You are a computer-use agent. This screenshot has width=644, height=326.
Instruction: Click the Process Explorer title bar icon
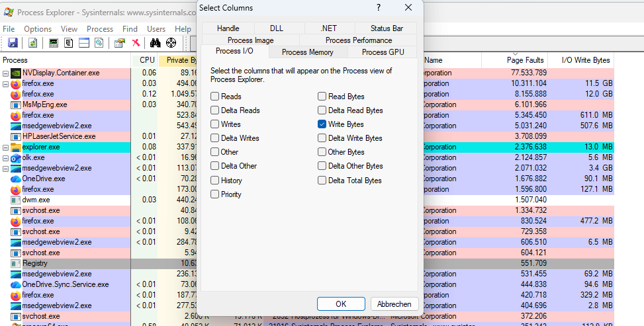(x=8, y=13)
